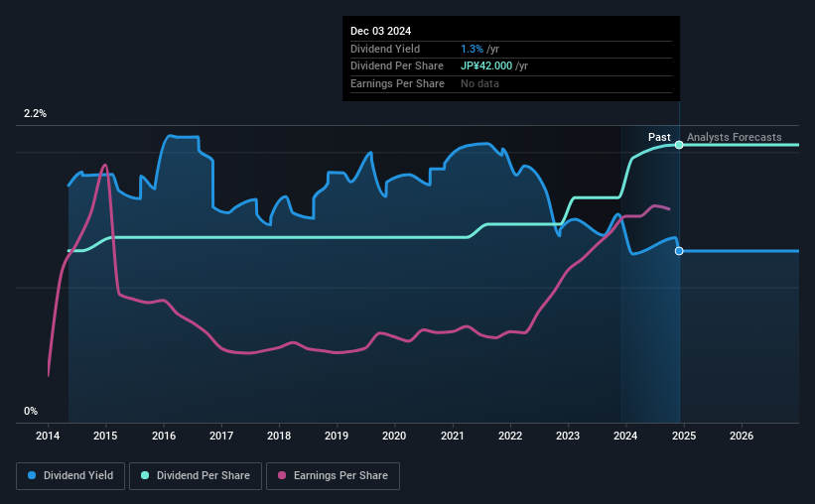Click the 2025 x-axis label
The height and width of the screenshot is (504, 815).
coord(684,436)
